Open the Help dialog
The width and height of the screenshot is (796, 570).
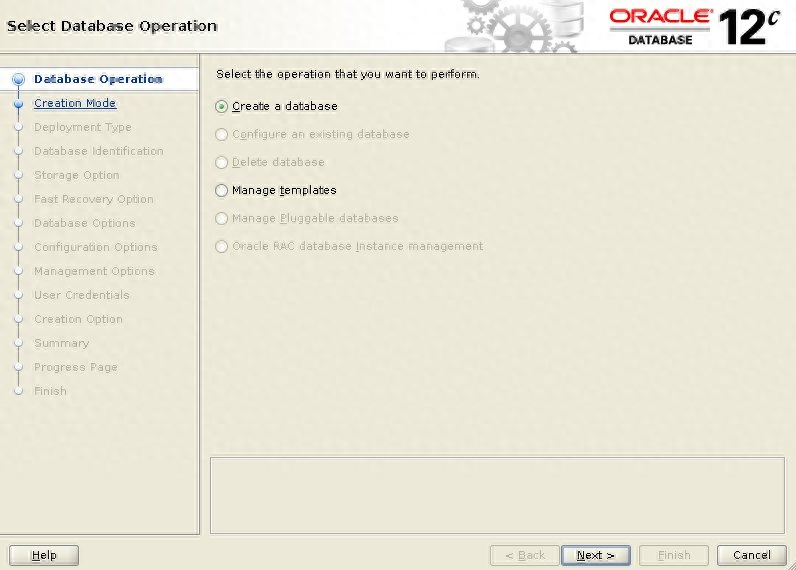[45, 555]
